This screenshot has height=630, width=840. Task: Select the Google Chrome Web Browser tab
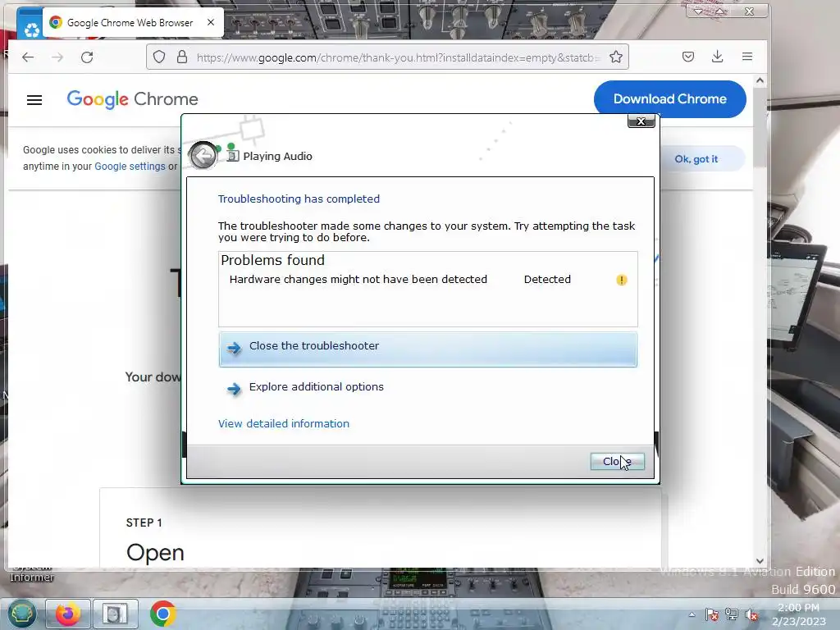pos(133,22)
